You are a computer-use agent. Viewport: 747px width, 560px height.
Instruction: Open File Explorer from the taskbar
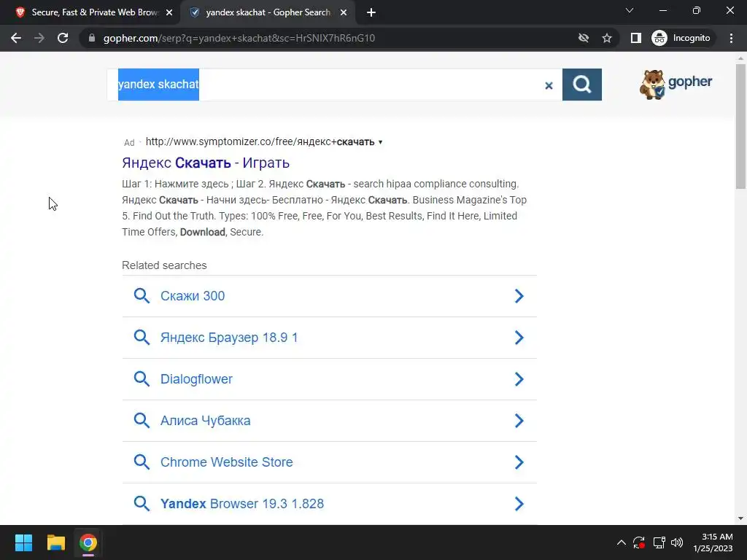point(55,542)
